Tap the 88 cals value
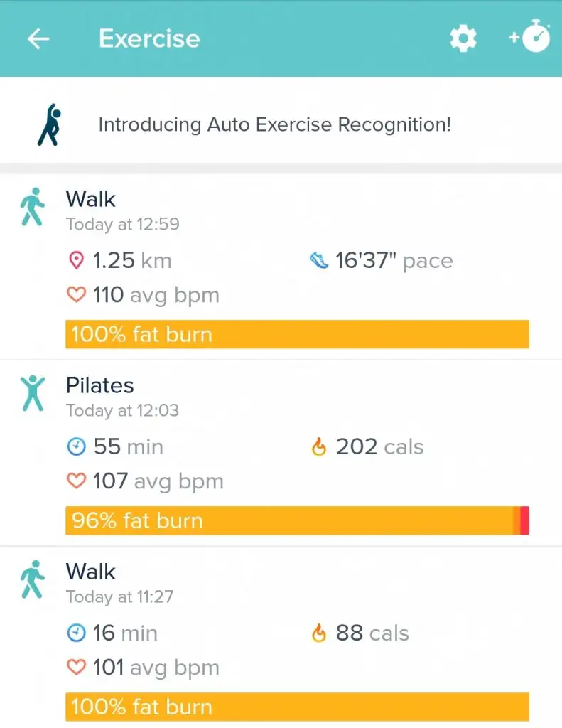Image resolution: width=562 pixels, height=728 pixels. coord(372,633)
